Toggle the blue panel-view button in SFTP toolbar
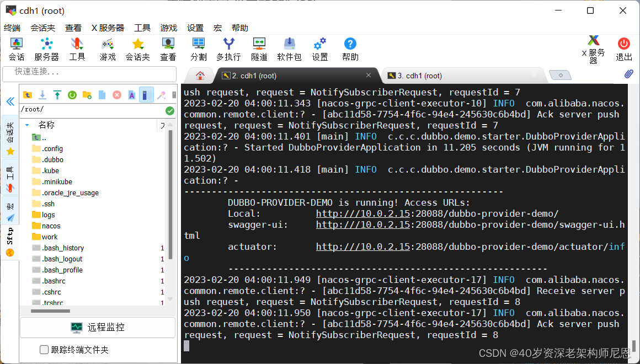640x364 pixels. coord(147,95)
